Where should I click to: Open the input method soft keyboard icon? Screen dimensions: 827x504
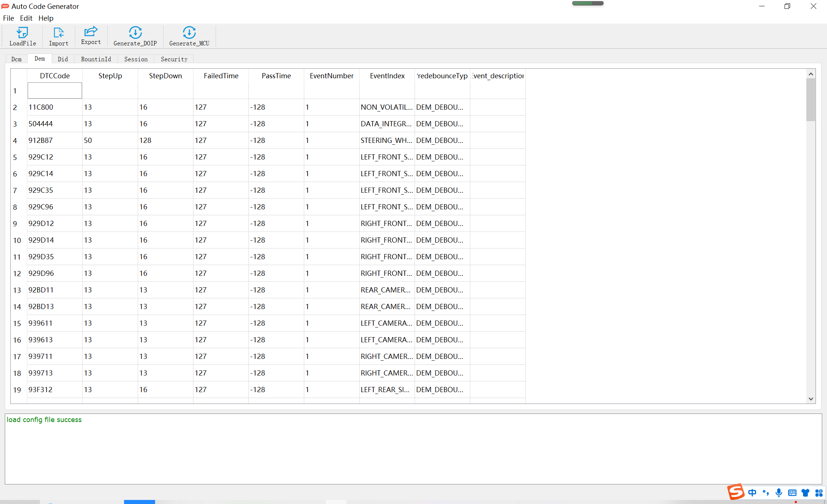tap(792, 493)
